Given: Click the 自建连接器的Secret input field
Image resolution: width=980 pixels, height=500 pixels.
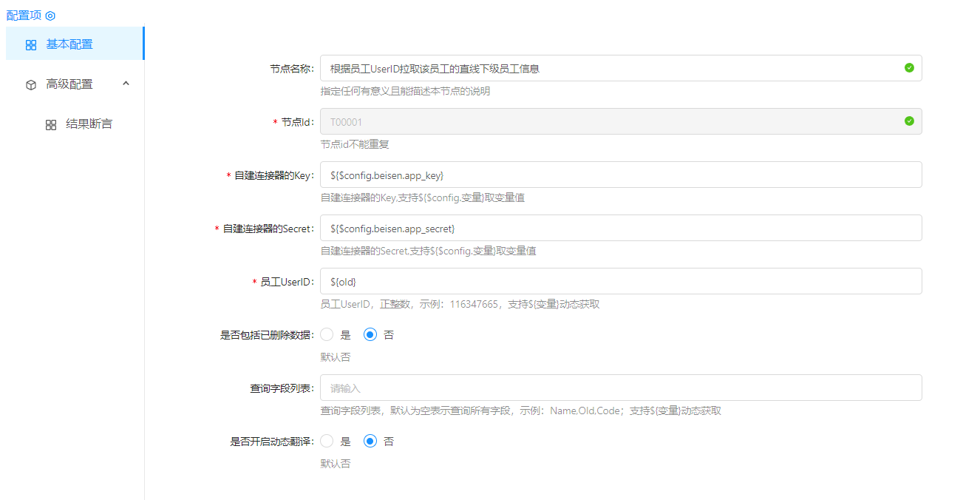Looking at the screenshot, I should [621, 228].
